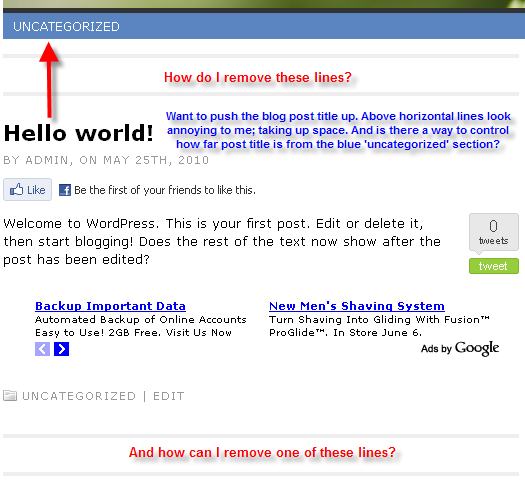Open the New Men's Shaving System ad
Screen dimensions: 525x483
point(357,306)
